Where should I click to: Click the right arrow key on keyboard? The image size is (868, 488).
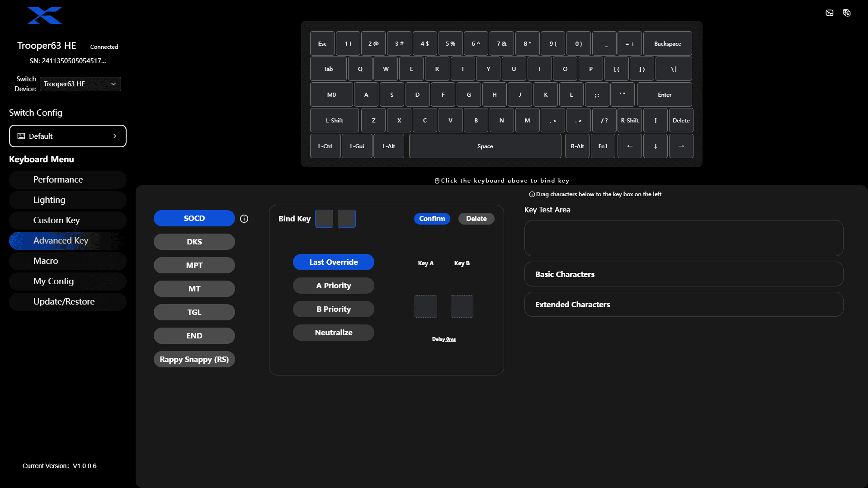coord(681,146)
